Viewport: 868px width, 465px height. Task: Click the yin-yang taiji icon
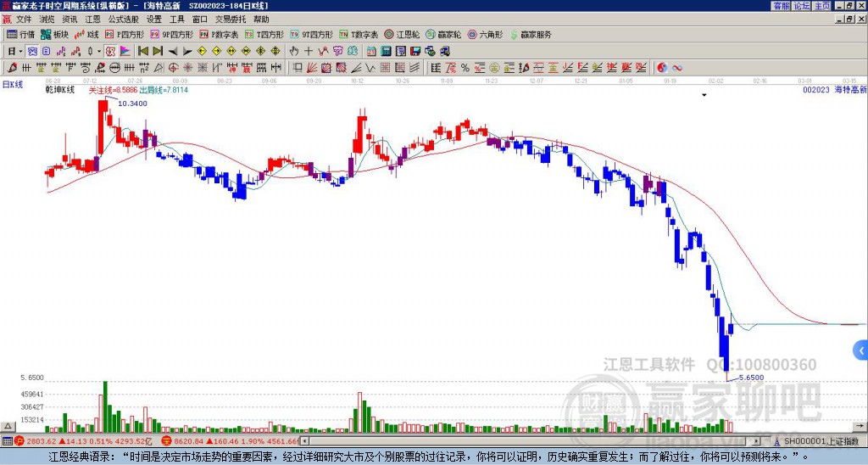point(662,68)
